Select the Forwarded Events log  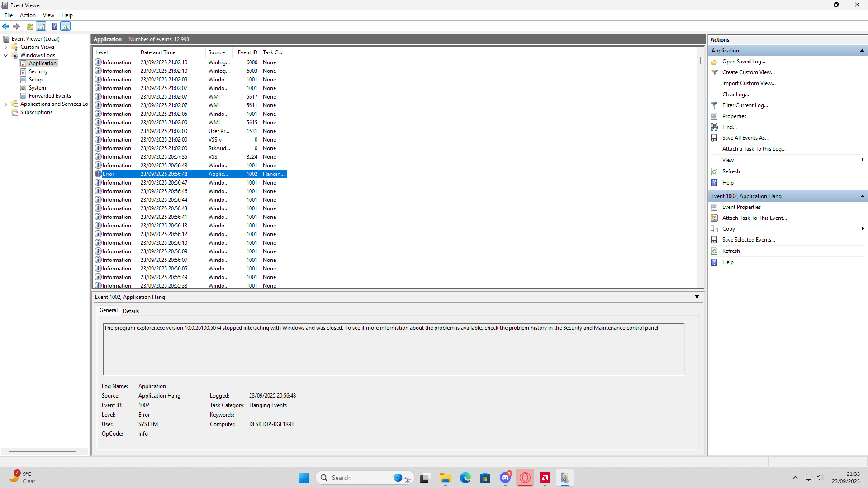[x=50, y=96]
